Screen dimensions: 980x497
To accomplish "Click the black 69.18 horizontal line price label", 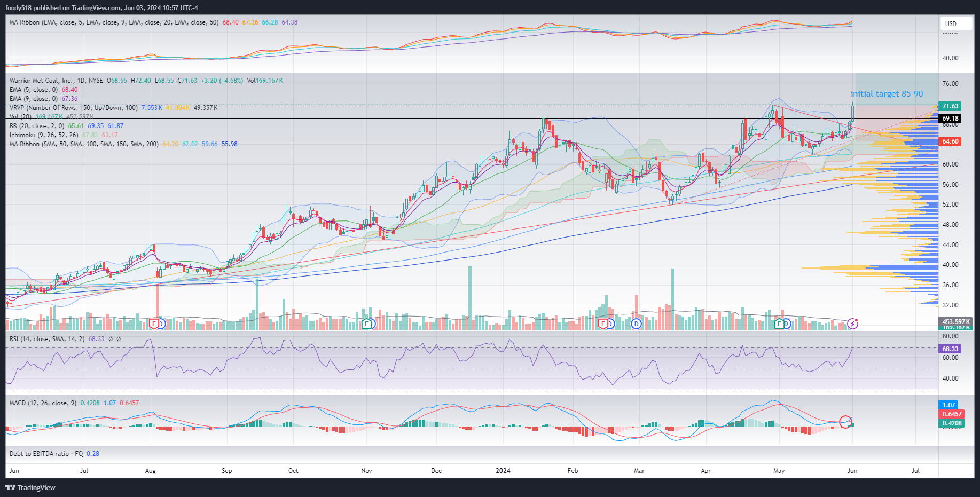I will 950,119.
